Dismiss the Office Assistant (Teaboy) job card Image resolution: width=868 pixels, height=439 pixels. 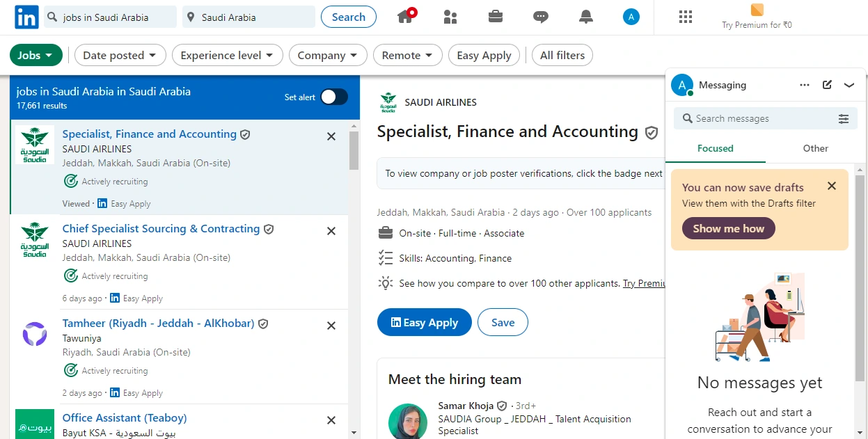coord(331,420)
